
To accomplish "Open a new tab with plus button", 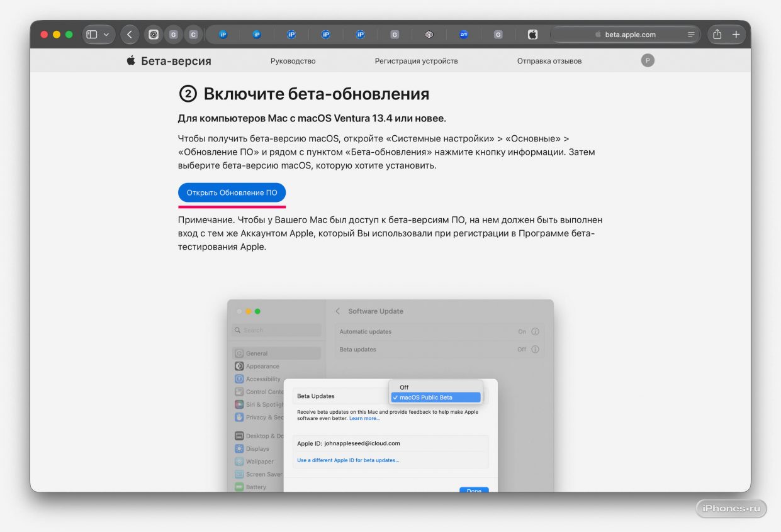I will coord(736,35).
